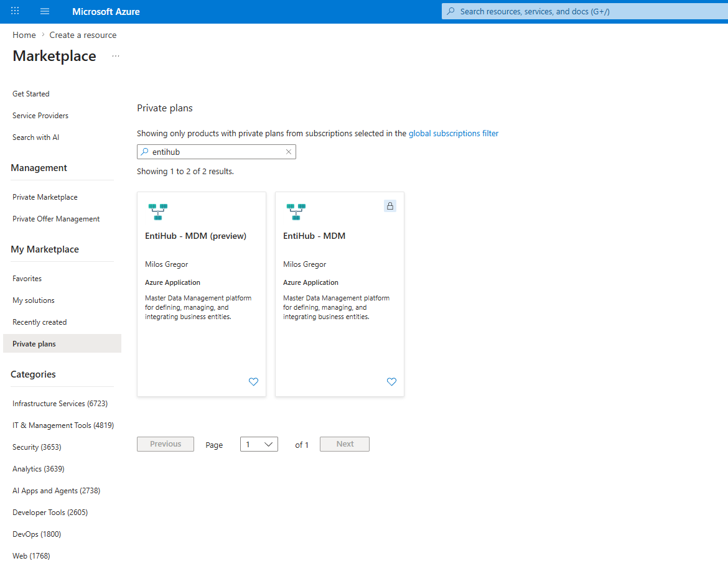Select DevOps (1800) category
The height and width of the screenshot is (571, 728).
click(x=37, y=535)
